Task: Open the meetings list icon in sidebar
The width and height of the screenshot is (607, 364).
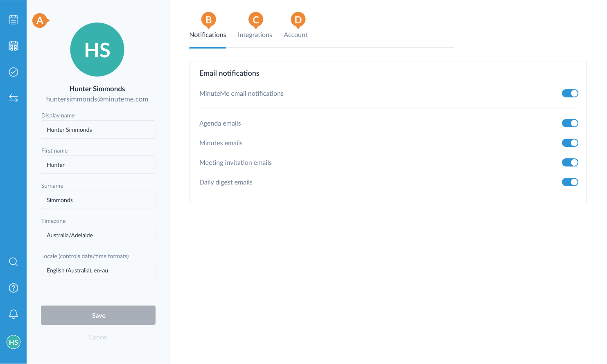Action: tap(14, 20)
